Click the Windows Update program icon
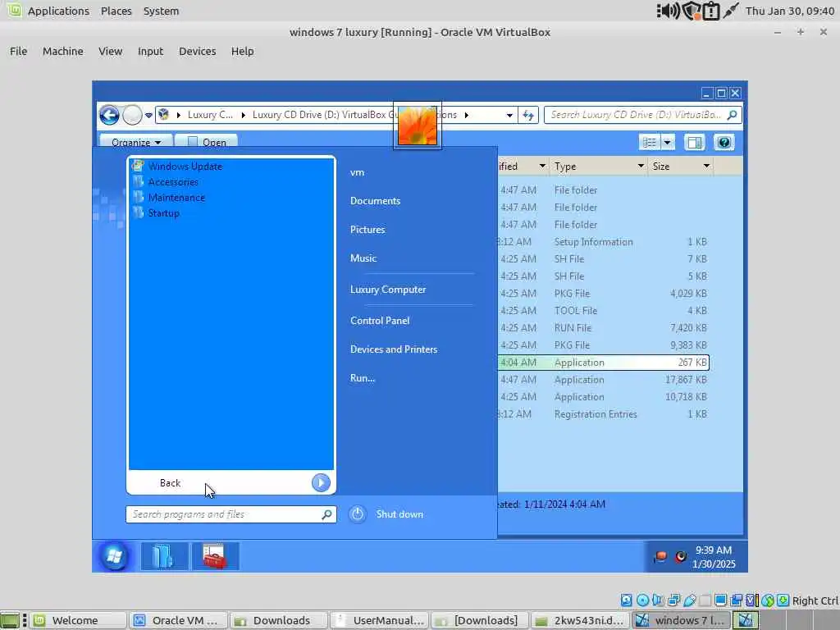 pos(138,166)
